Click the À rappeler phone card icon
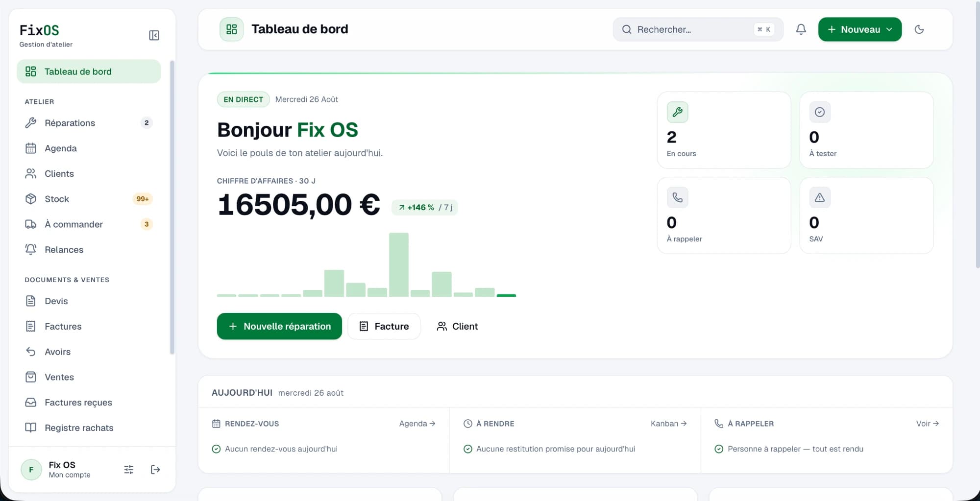 tap(677, 197)
